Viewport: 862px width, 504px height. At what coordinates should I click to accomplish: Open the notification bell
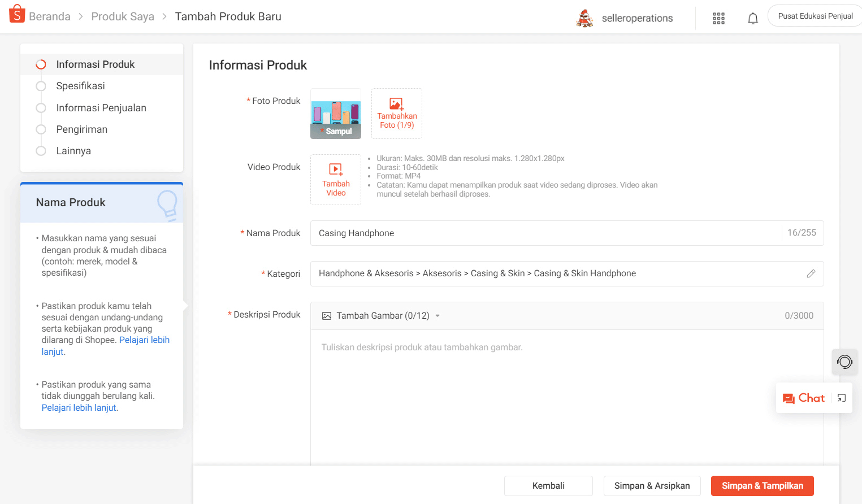click(752, 18)
